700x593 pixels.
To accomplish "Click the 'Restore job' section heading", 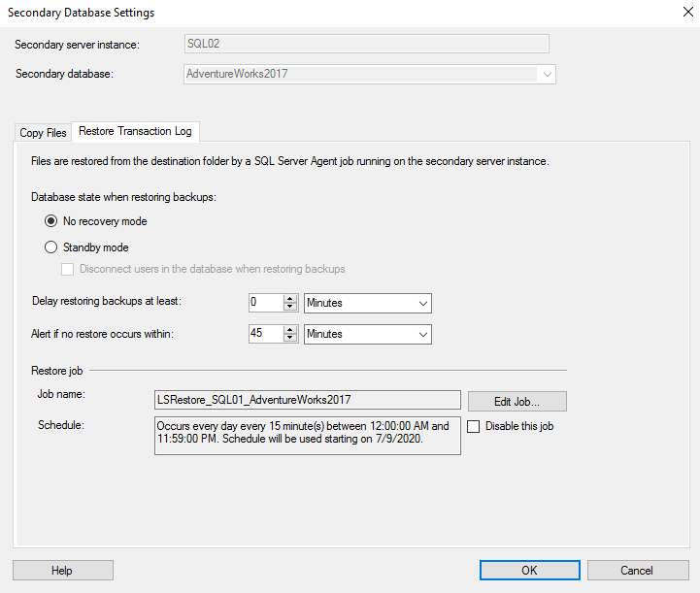I will (56, 371).
